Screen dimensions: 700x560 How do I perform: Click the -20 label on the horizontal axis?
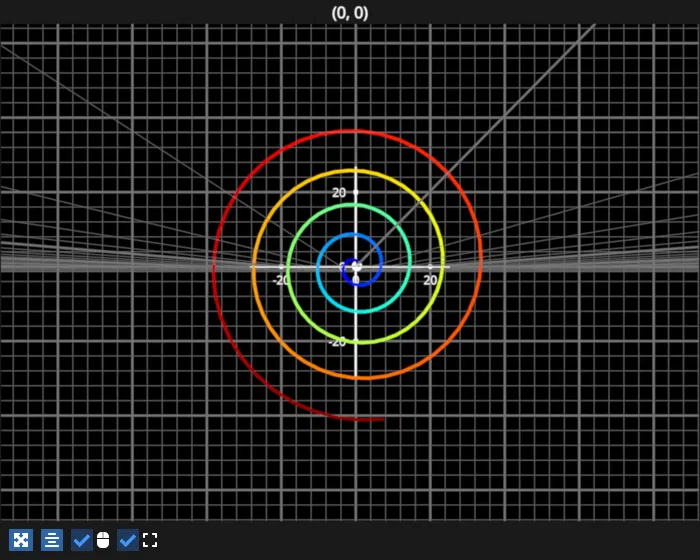tap(280, 280)
